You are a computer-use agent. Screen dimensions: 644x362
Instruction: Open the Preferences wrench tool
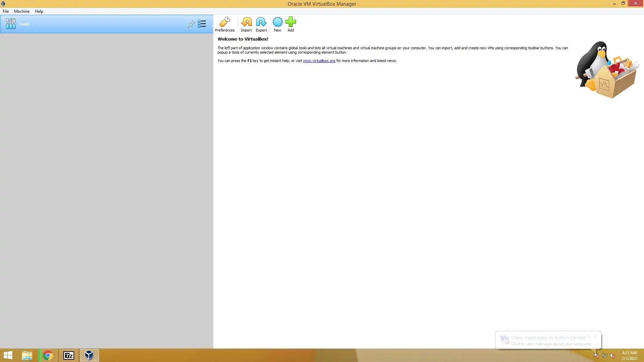pos(224,24)
